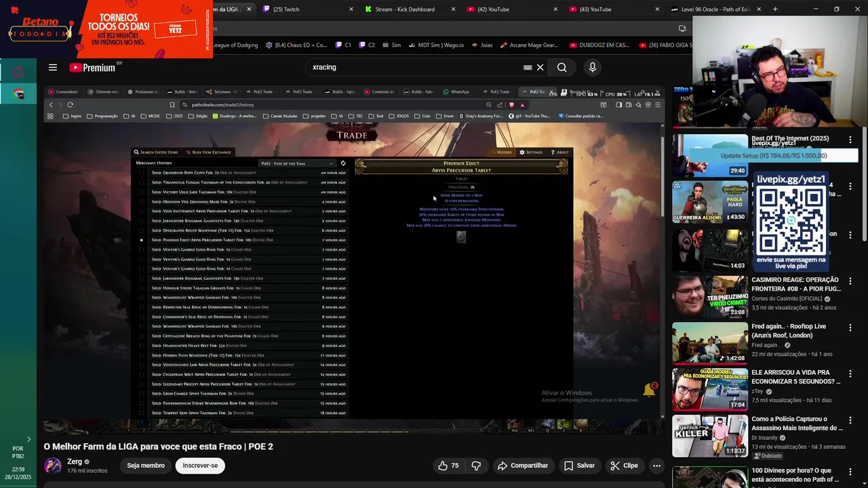
Task: Clear the xracing search text
Action: tap(540, 67)
